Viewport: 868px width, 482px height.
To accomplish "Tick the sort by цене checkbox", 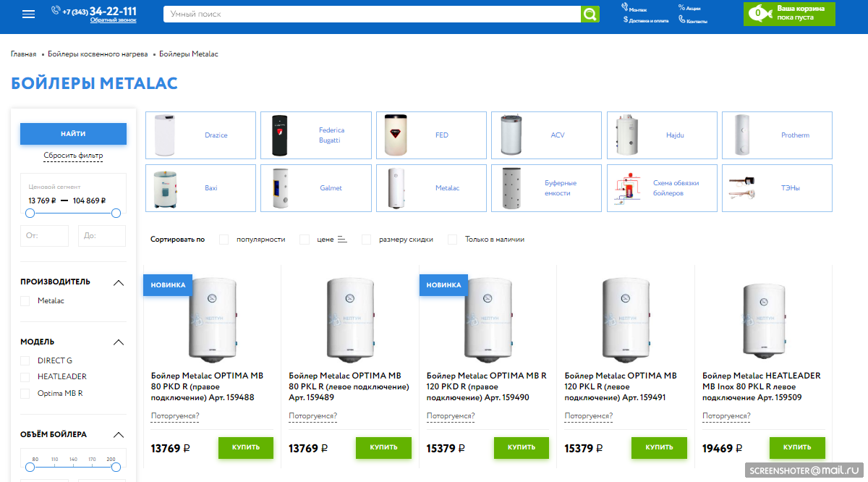I will (305, 240).
